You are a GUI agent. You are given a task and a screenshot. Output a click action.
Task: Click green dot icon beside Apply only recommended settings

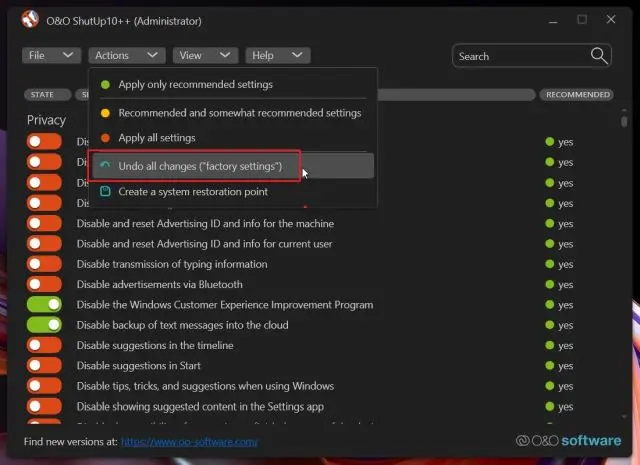point(105,85)
